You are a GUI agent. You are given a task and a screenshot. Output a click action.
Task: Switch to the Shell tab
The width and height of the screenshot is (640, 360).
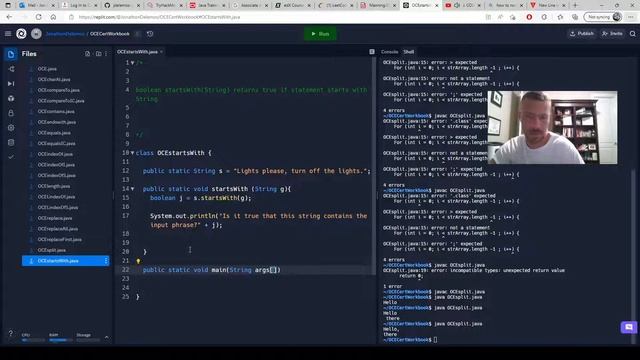(409, 52)
